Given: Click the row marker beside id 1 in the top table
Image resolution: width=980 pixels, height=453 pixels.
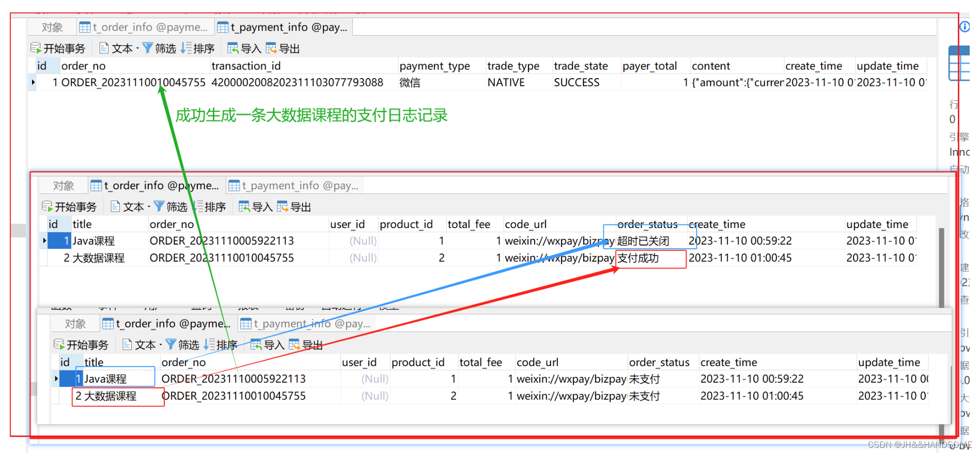Looking at the screenshot, I should (x=33, y=82).
